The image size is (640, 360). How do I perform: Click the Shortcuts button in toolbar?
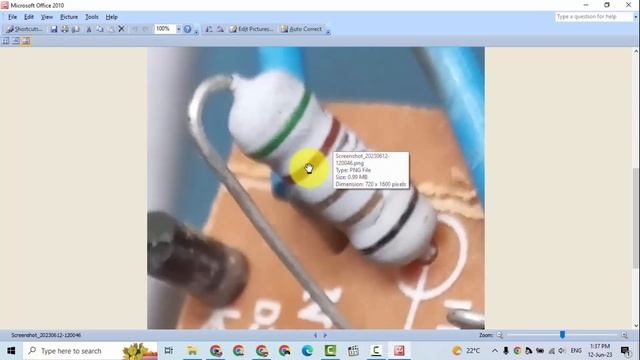pos(24,29)
